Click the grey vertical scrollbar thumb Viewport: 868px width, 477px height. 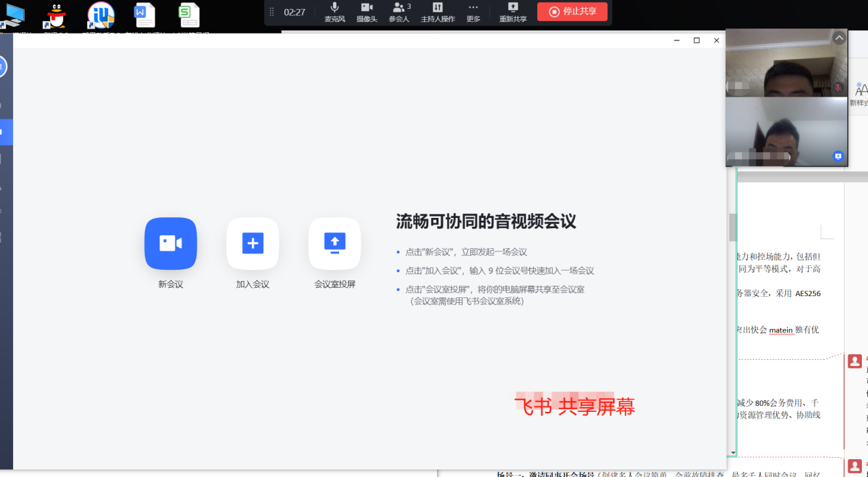[x=732, y=227]
